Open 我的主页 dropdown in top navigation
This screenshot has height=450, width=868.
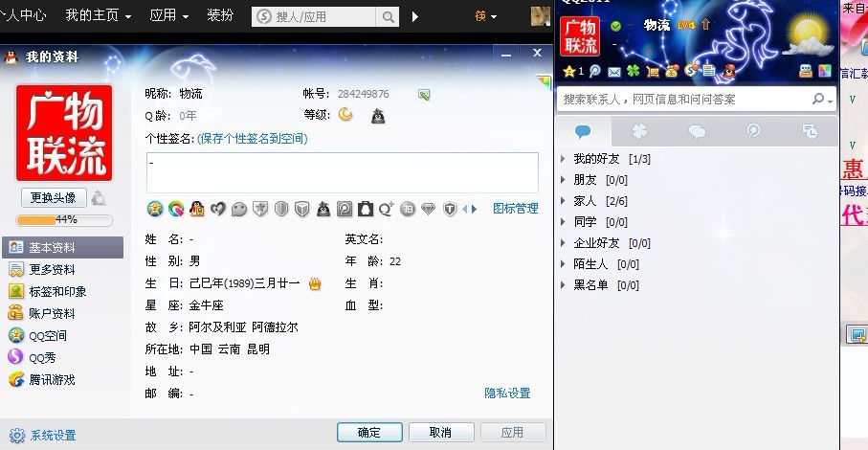click(98, 15)
